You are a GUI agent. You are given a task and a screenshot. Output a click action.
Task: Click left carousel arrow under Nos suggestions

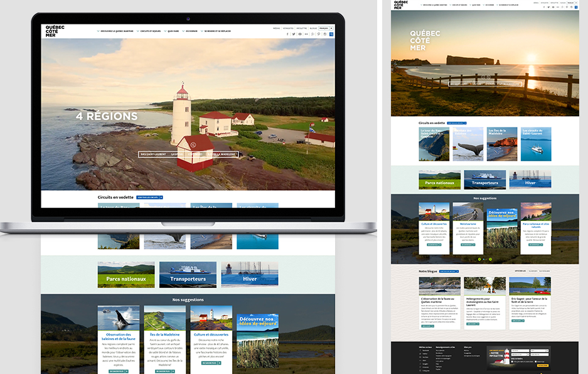[479, 259]
